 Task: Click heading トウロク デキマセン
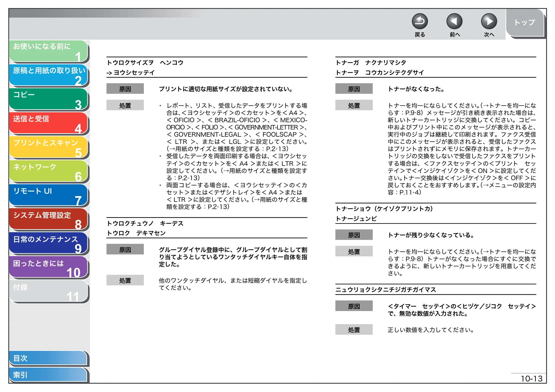(136, 233)
